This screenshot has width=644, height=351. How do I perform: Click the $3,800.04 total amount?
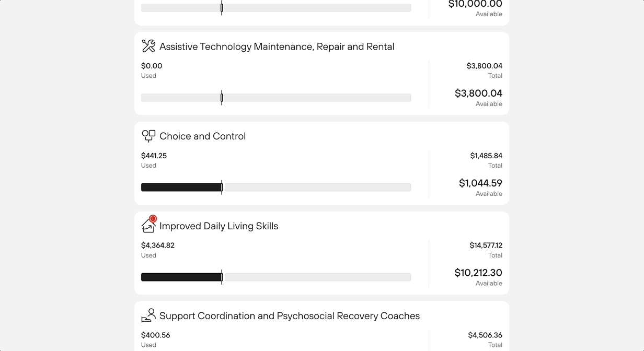point(485,66)
